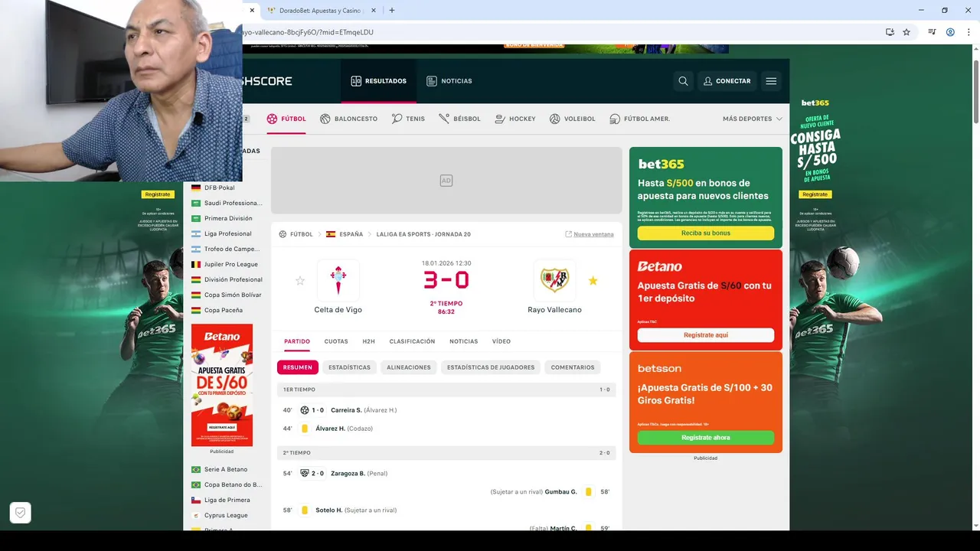Toggle favorite star for Rayo Vallecano

[x=593, y=281]
